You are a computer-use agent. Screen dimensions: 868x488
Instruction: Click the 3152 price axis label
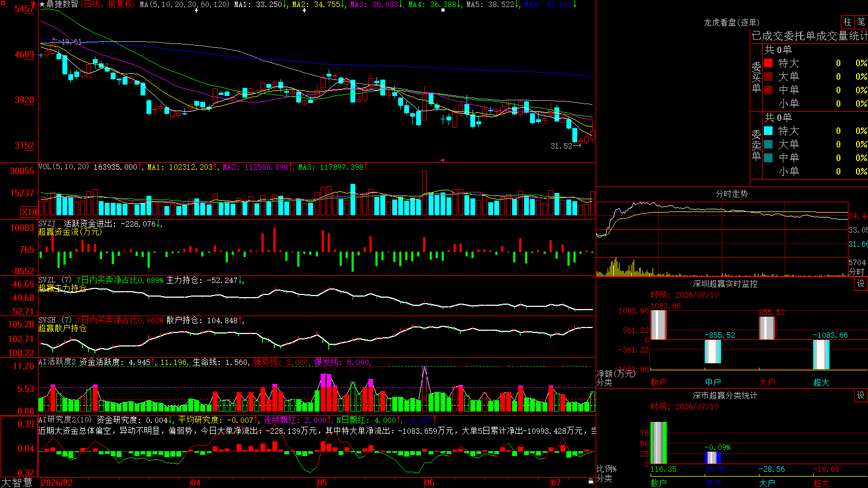pos(25,145)
